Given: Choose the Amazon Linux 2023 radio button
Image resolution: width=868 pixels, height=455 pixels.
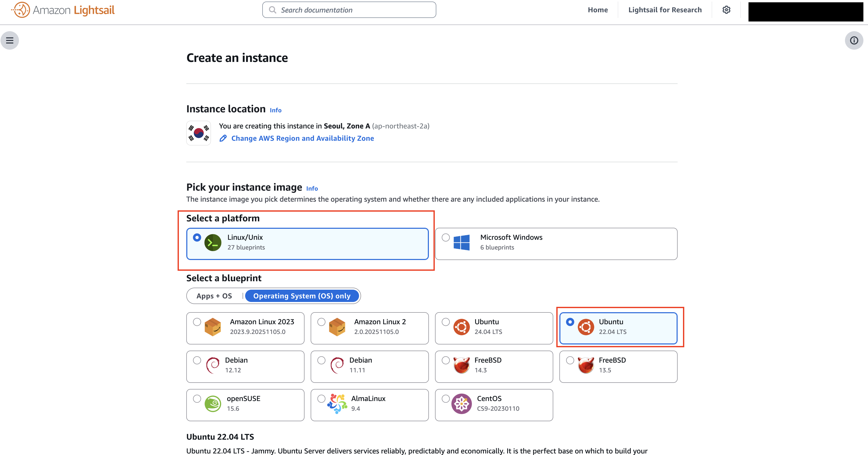Looking at the screenshot, I should [197, 322].
